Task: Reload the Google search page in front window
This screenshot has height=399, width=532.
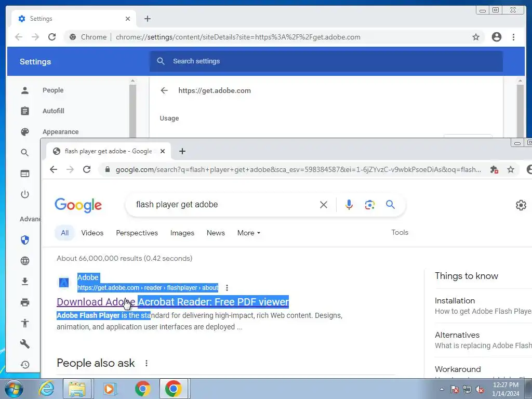Action: pos(87,169)
